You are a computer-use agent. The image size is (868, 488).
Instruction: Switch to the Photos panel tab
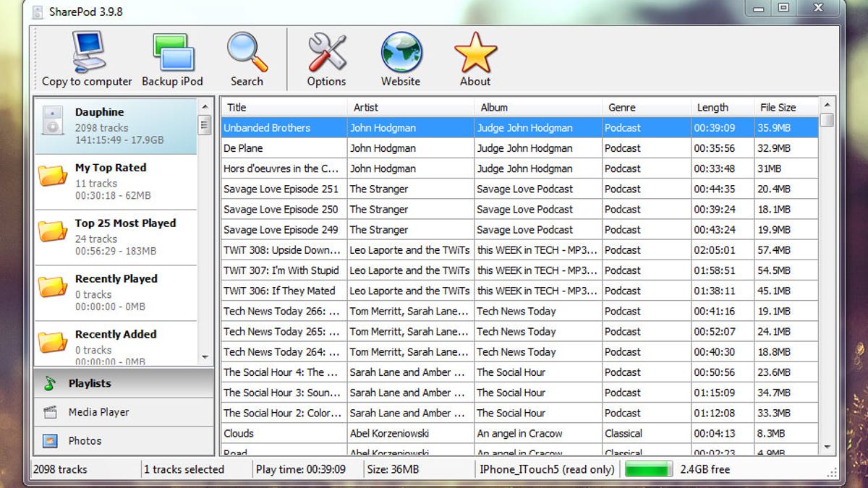(x=124, y=440)
